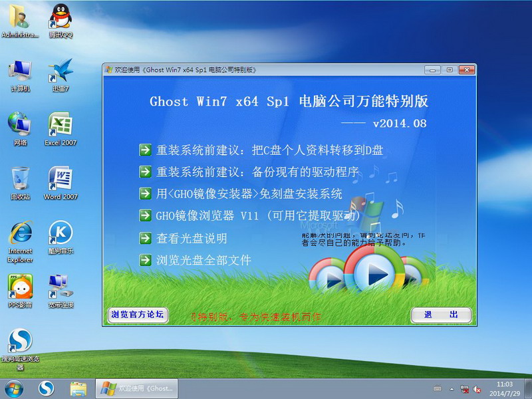Click the muted volume tray icon
Viewport: 532px width, 399px height.
(x=477, y=389)
